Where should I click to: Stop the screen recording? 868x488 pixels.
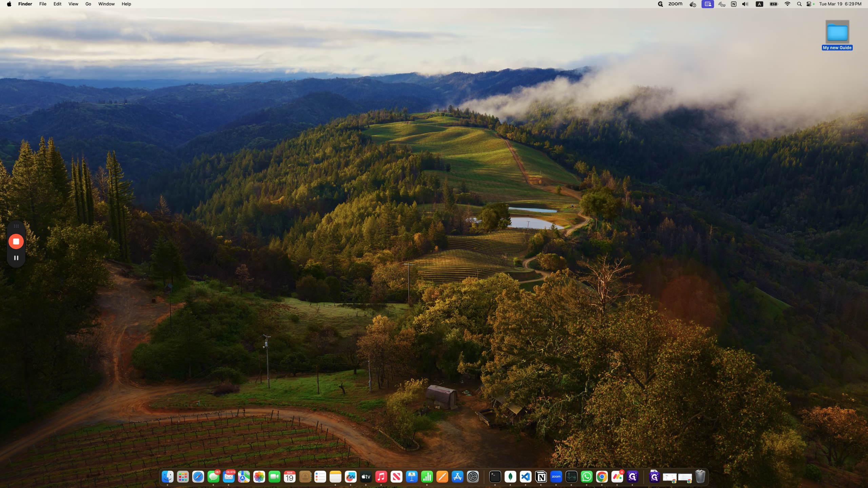[16, 242]
